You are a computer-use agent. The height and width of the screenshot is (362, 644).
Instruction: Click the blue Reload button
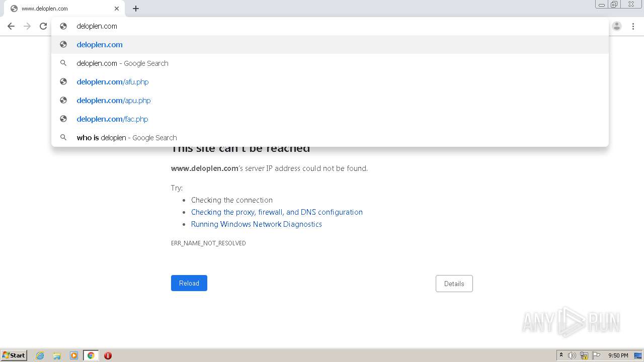pos(189,283)
